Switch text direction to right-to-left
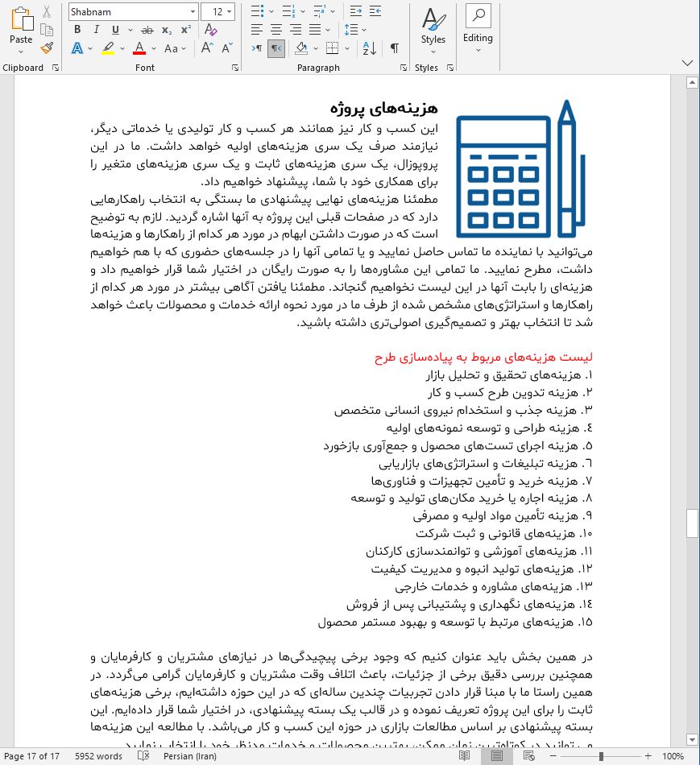Screen dimensions: 700x765 click(275, 48)
